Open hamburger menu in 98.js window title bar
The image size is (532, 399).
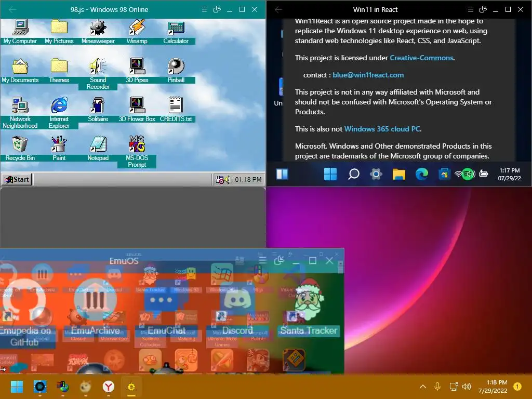pos(205,9)
